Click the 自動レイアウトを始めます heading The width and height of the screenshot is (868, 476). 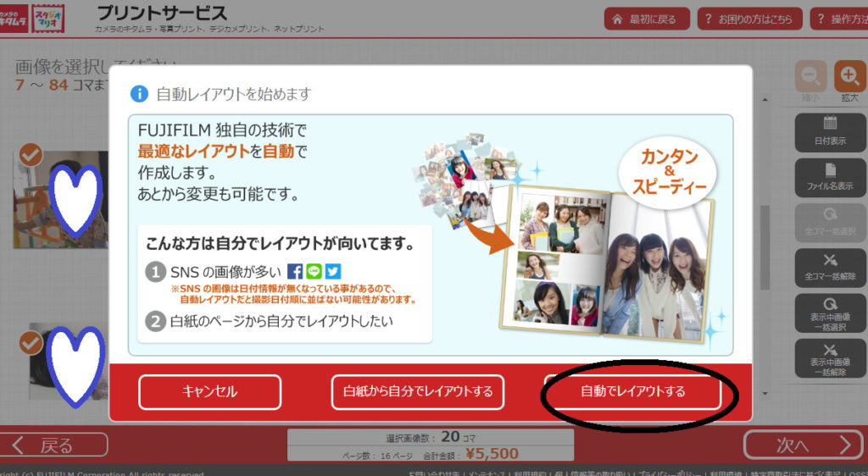(234, 94)
